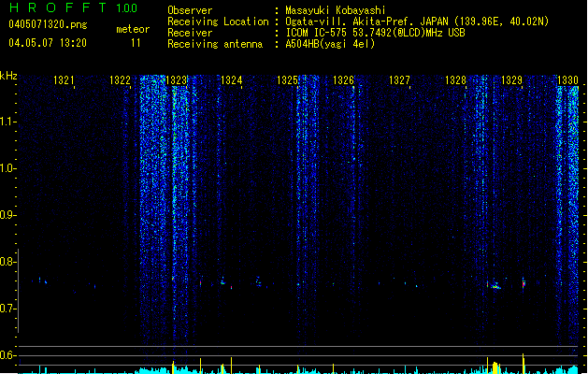The image size is (588, 374).
Task: Click the tall yellow peak at 1329
Action: pos(523,363)
